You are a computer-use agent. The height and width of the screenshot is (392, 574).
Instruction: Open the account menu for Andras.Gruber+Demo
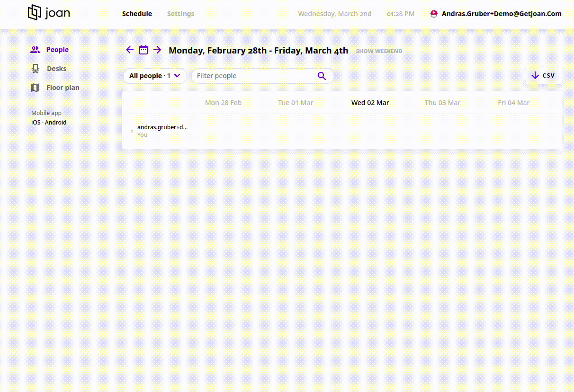point(501,14)
